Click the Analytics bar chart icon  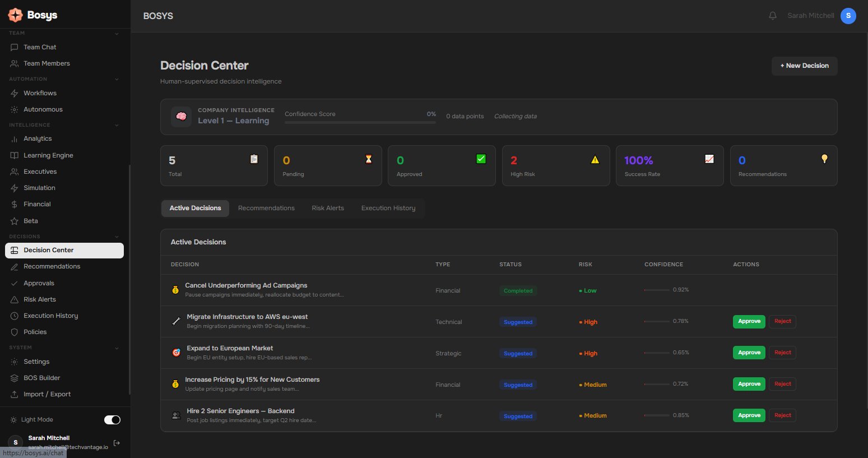click(x=15, y=138)
